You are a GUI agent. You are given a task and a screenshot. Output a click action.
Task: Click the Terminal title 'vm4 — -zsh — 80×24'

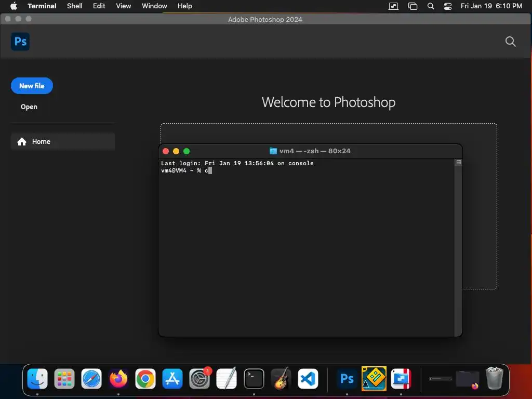tap(314, 151)
